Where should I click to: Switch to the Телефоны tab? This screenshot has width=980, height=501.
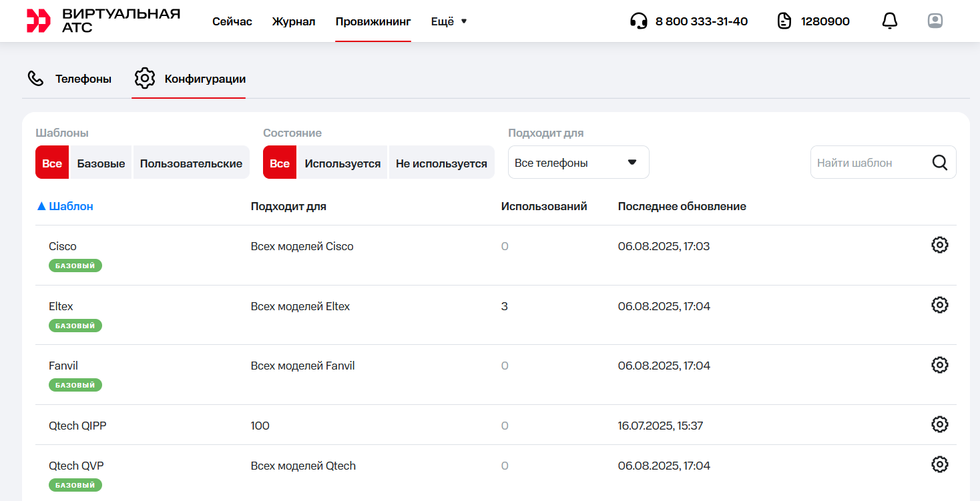point(69,79)
